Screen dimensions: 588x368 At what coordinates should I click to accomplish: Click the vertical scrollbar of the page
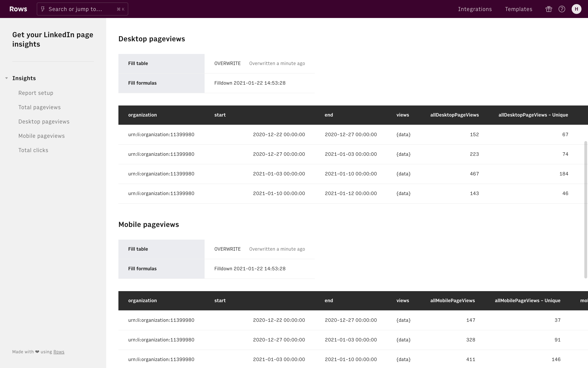click(586, 209)
